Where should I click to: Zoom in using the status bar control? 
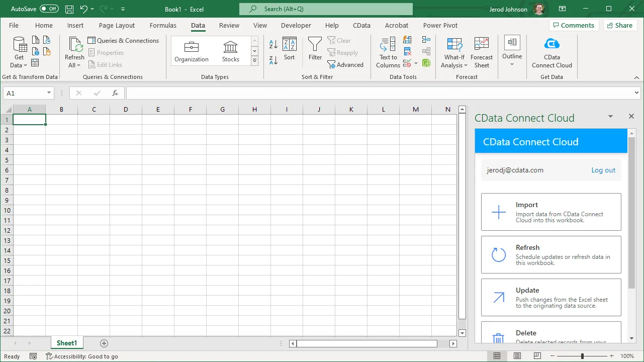611,356
